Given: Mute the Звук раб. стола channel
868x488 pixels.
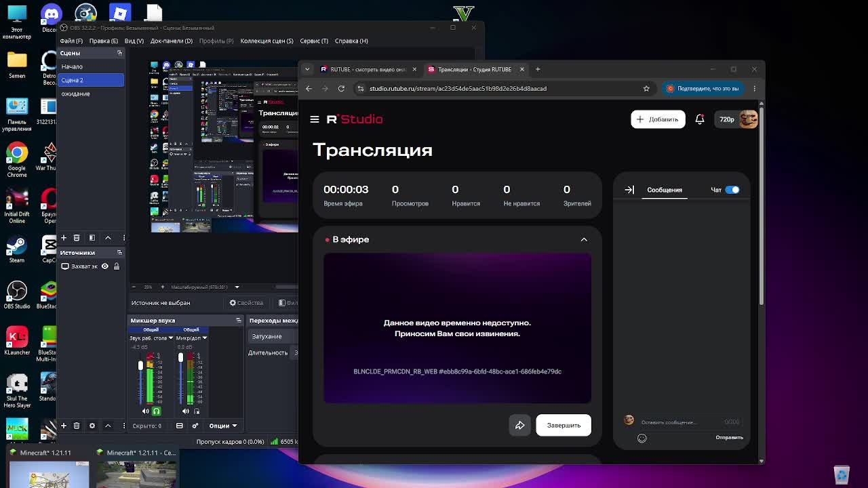Looking at the screenshot, I should 146,411.
